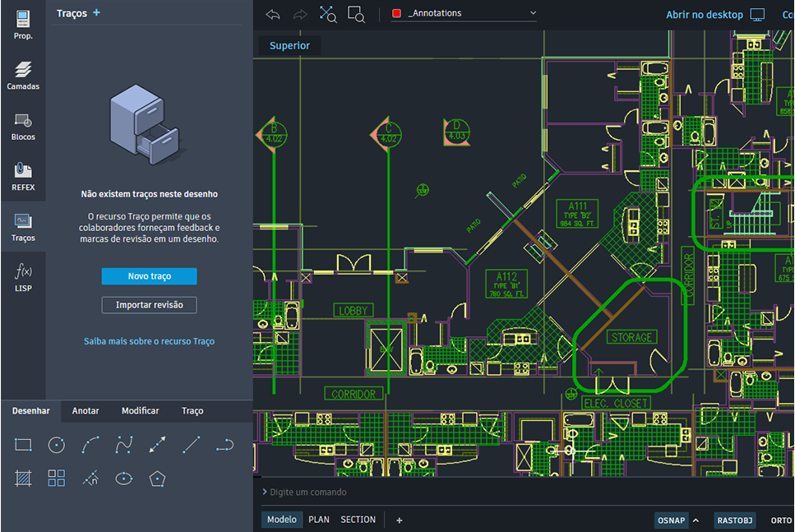795x532 pixels.
Task: Select the Circle drawing tool
Action: pos(56,445)
